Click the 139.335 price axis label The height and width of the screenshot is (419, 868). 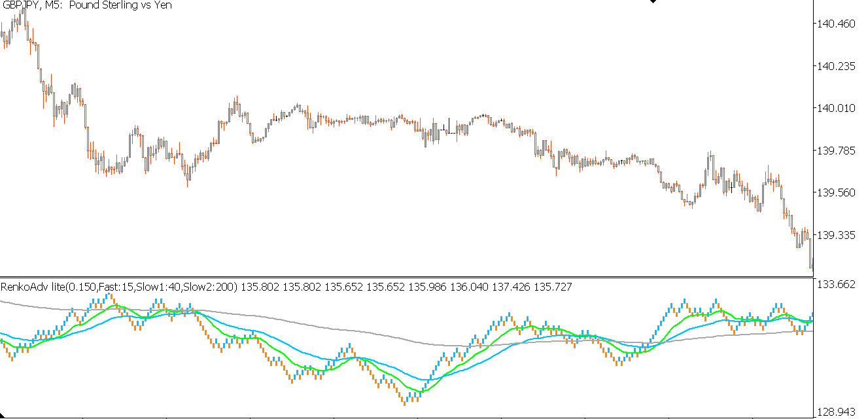(x=837, y=234)
